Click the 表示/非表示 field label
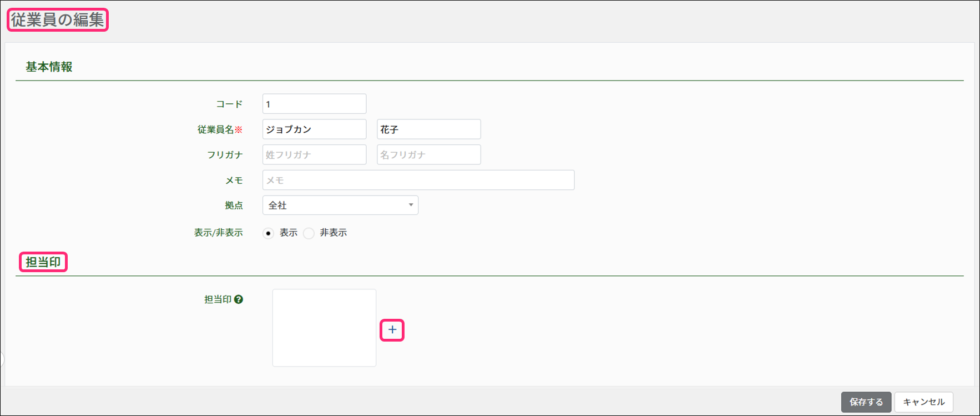This screenshot has width=980, height=416. [218, 233]
